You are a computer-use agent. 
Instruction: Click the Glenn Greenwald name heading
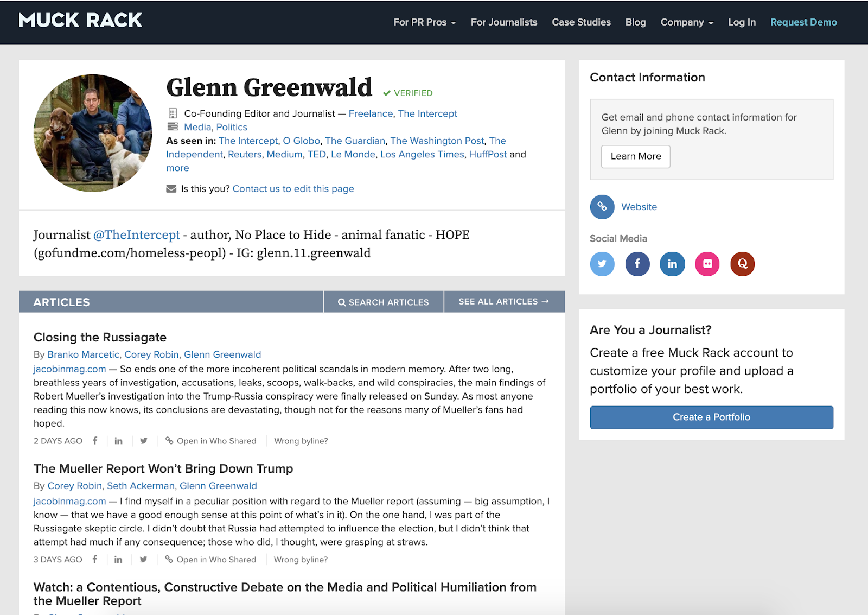(269, 88)
